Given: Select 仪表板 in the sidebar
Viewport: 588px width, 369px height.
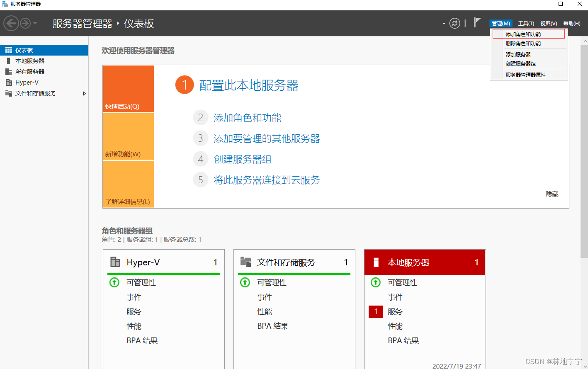Looking at the screenshot, I should 44,50.
